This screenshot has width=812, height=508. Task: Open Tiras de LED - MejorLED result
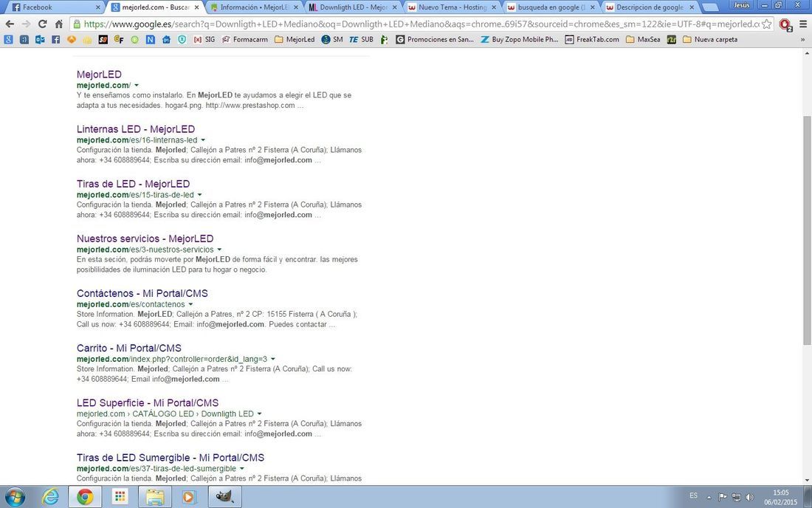coord(133,185)
